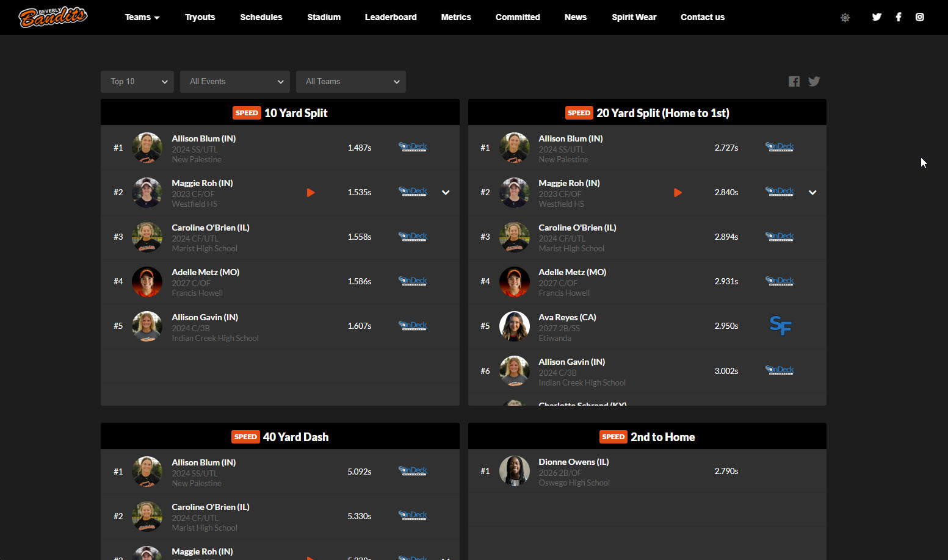Click Adelle Metz's photo in 10 Yard Split
The height and width of the screenshot is (560, 948).
click(147, 282)
